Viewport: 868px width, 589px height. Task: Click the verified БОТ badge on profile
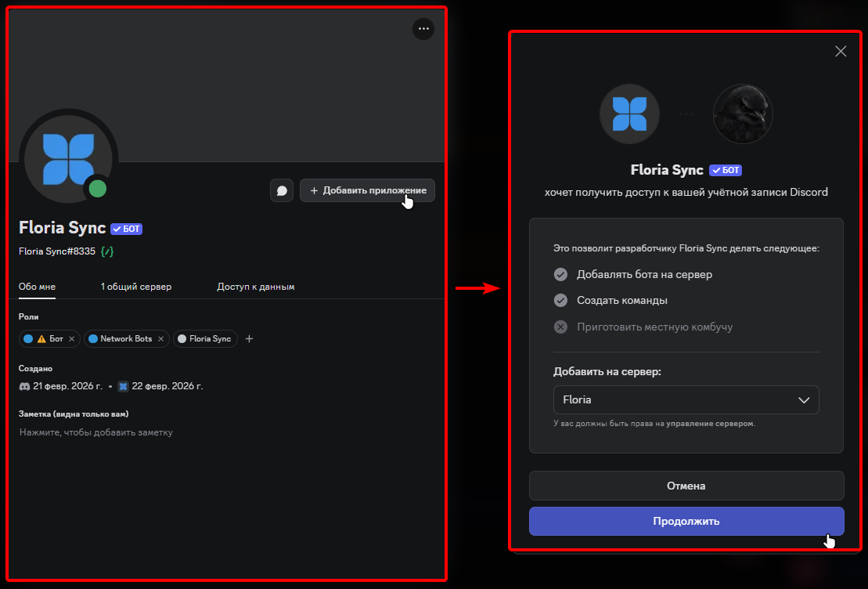click(127, 229)
